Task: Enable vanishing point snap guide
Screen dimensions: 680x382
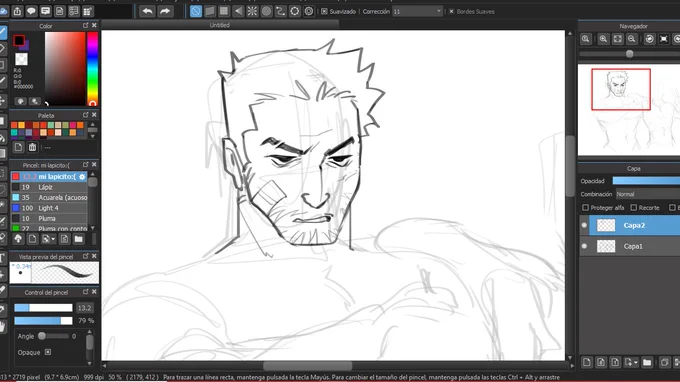Action: [x=238, y=11]
